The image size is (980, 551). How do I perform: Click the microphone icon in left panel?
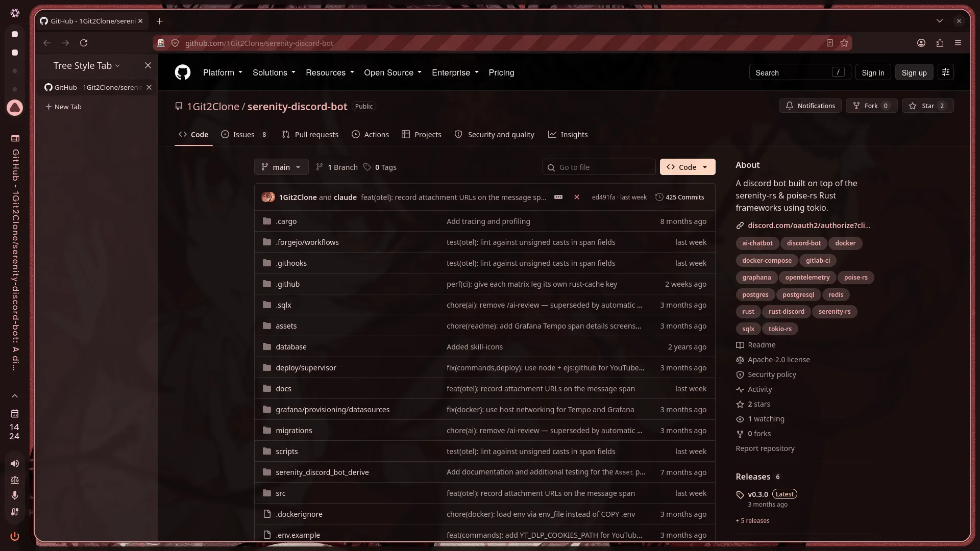[x=15, y=495]
